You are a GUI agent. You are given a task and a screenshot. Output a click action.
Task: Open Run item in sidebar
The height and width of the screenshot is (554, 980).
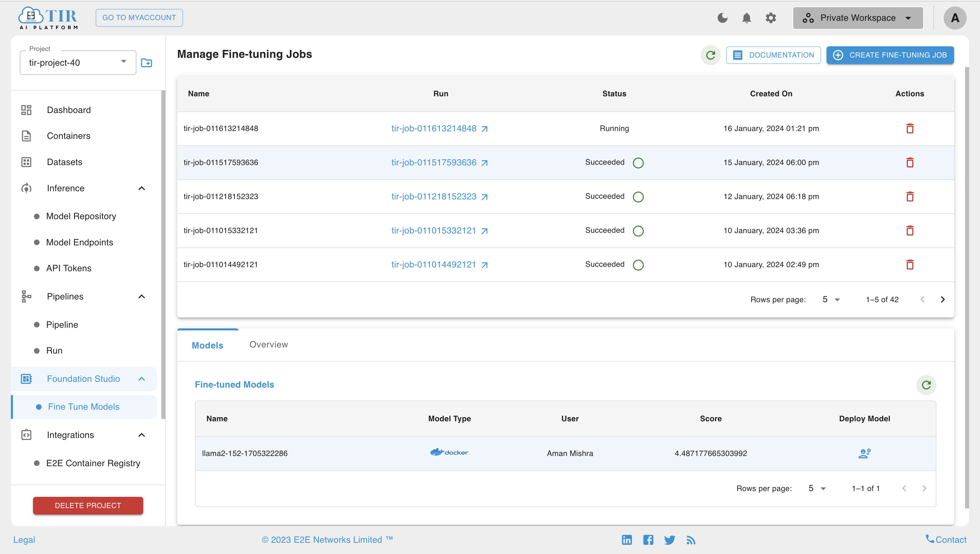54,351
